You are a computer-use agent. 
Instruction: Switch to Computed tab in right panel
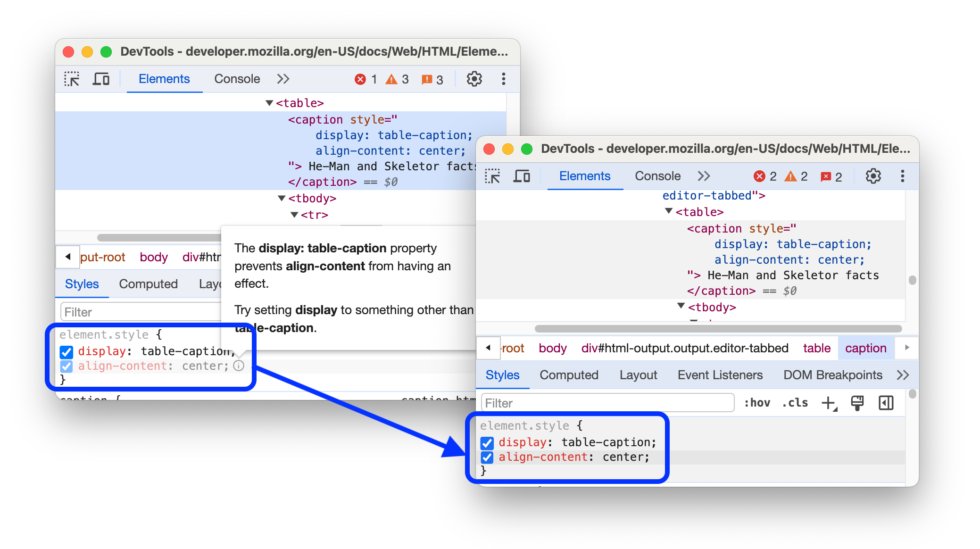569,375
